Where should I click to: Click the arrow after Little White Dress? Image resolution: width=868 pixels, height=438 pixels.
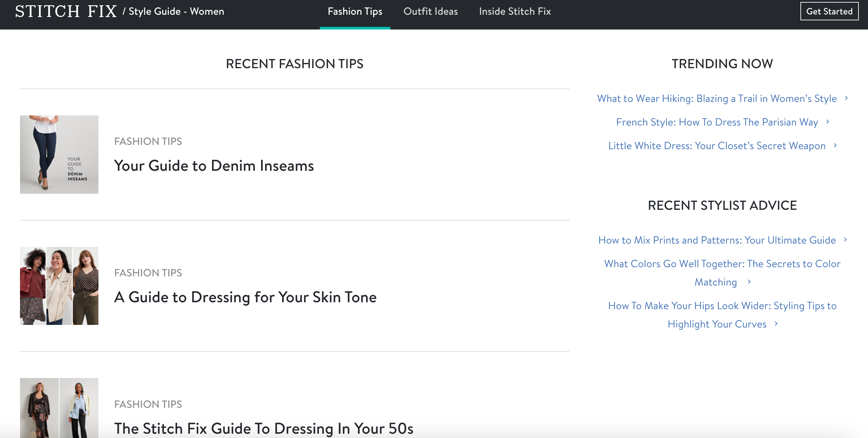pyautogui.click(x=835, y=146)
